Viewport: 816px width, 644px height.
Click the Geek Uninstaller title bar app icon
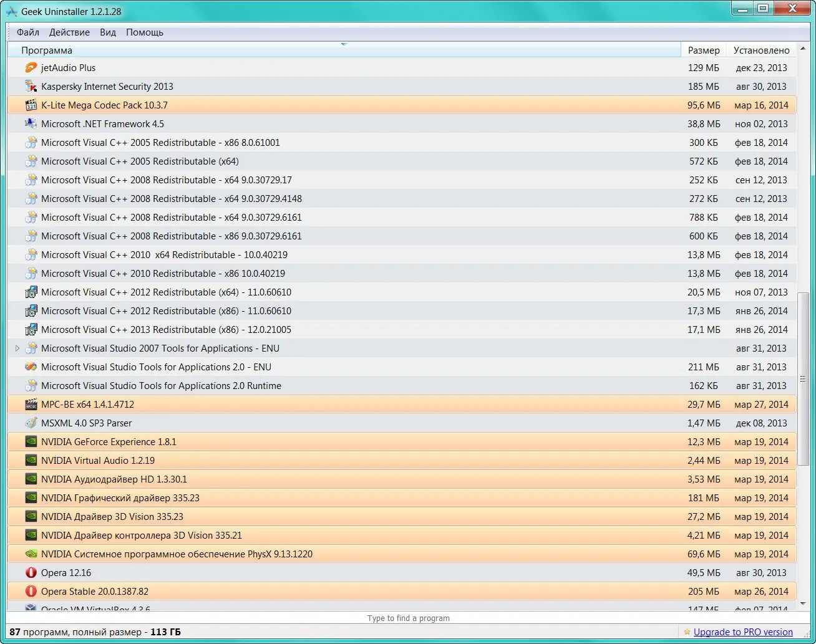(11, 11)
